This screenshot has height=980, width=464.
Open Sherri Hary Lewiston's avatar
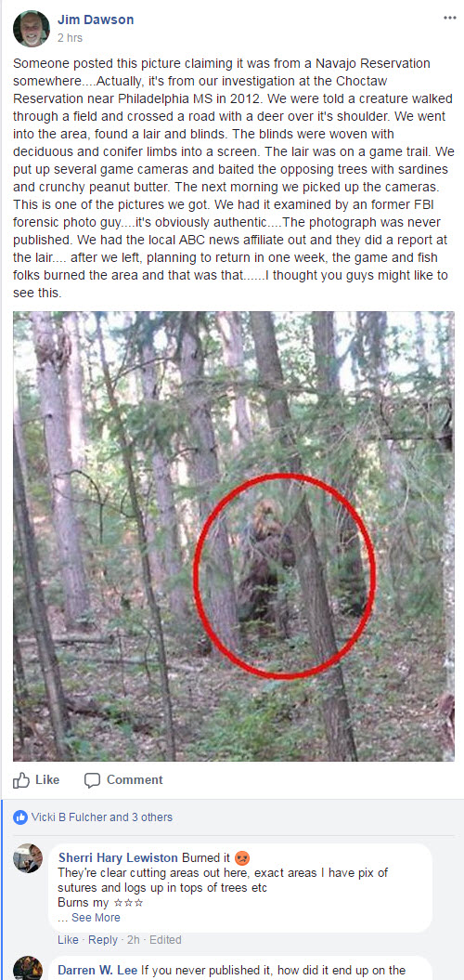28,858
